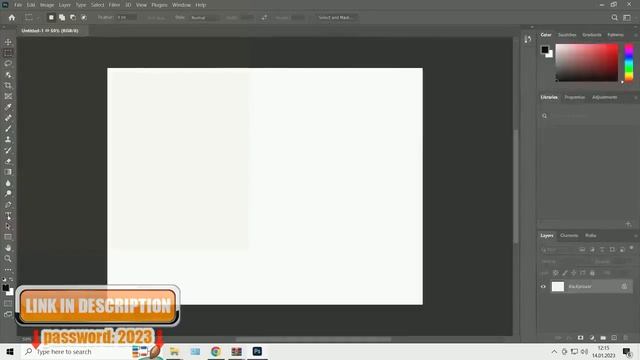Image resolution: width=640 pixels, height=360 pixels.
Task: Switch to the Adjustments tab
Action: [x=604, y=97]
